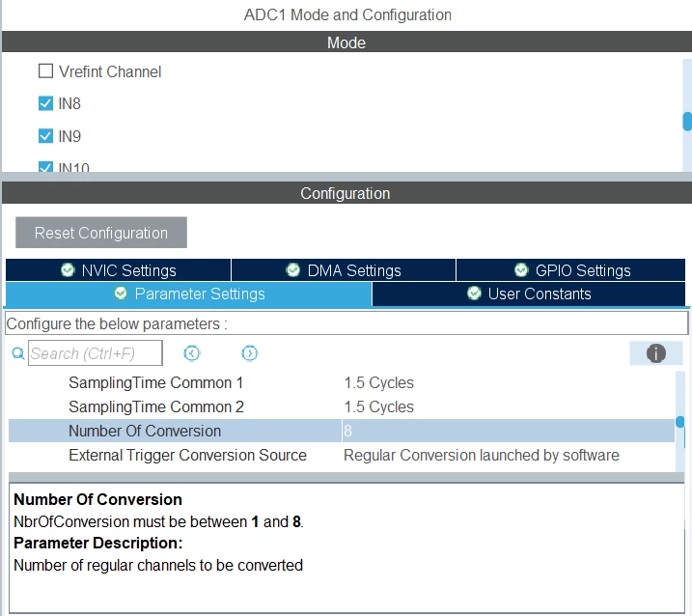Uncheck the IN9 checkbox
Viewport: 692px width, 616px height.
(x=46, y=136)
